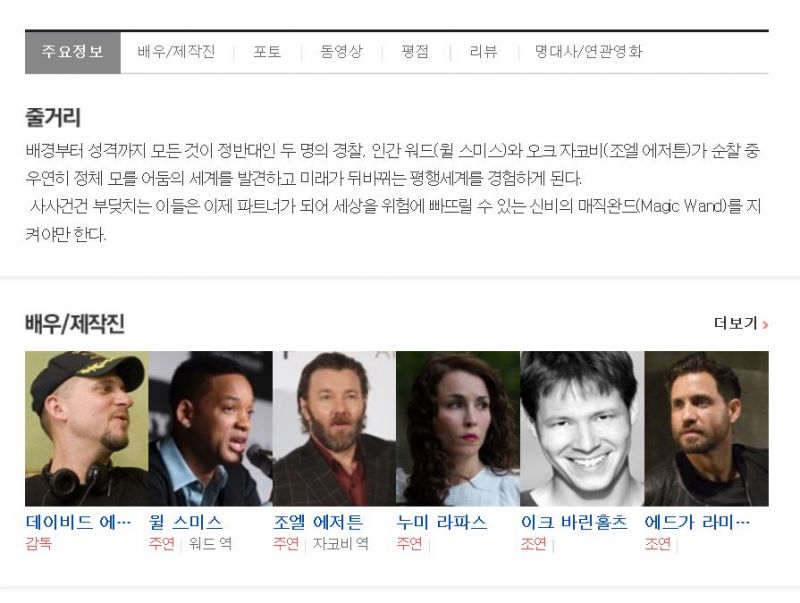
Task: Open 누미 라파스 photo thumbnail
Action: coord(458,429)
